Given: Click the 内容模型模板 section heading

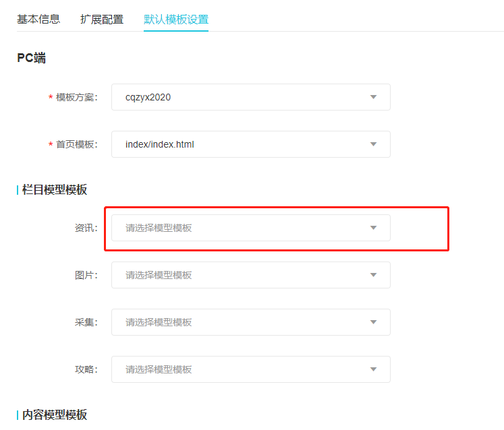Looking at the screenshot, I should 55,415.
